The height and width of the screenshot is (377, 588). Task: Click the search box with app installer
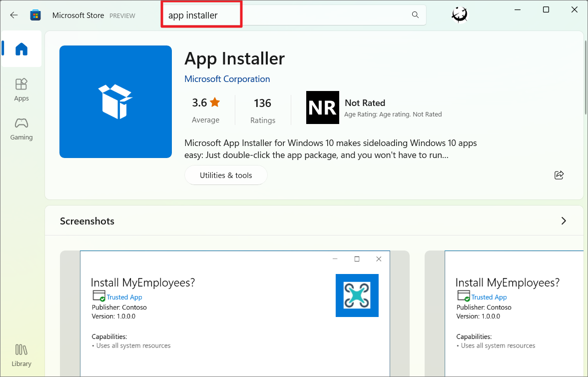[x=294, y=15]
